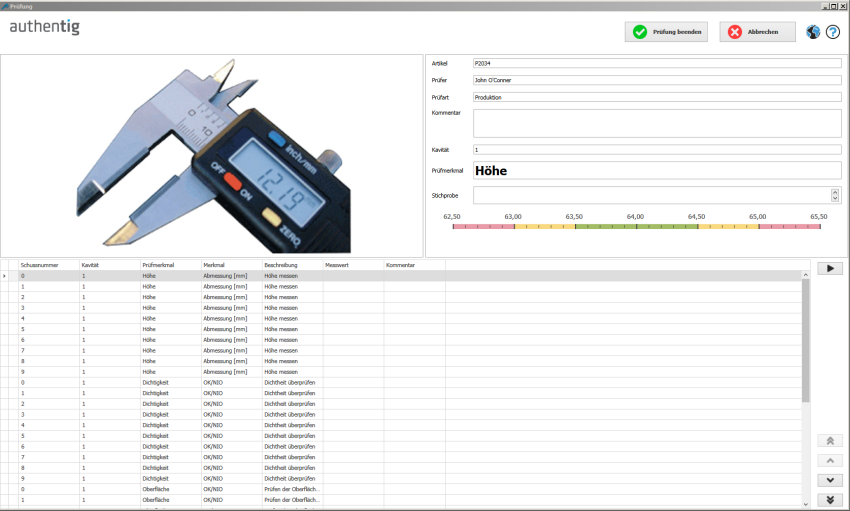Viewport: 850px width, 511px height.
Task: Open help via question mark icon
Action: click(x=833, y=32)
